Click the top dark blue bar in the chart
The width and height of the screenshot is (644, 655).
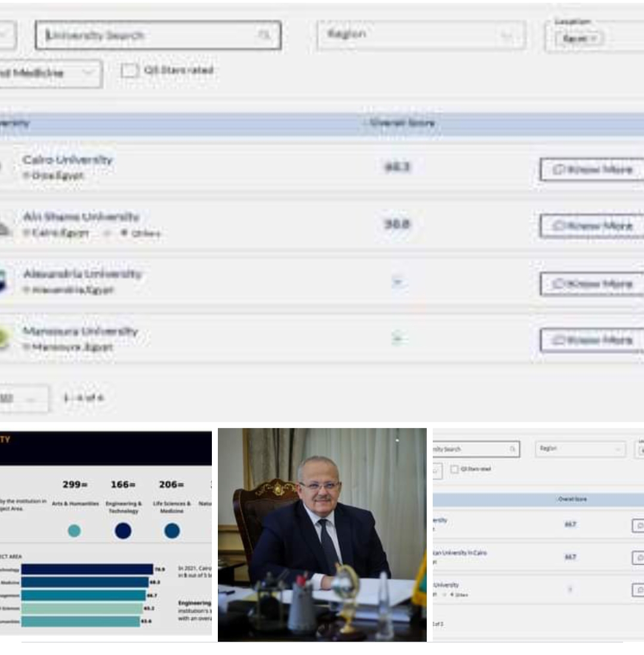point(87,569)
